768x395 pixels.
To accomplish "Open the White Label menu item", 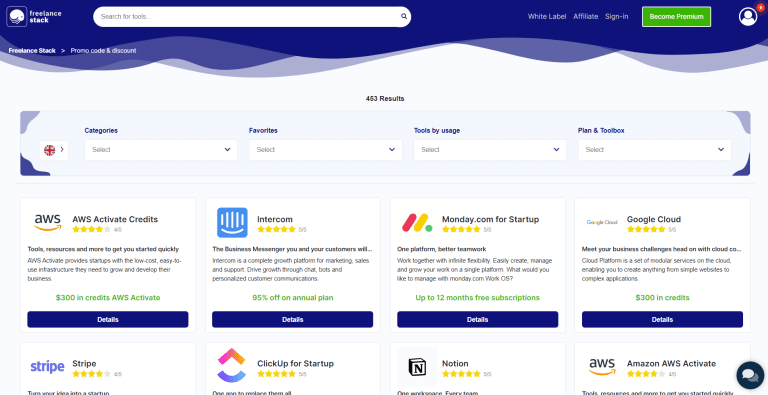I will coord(547,17).
